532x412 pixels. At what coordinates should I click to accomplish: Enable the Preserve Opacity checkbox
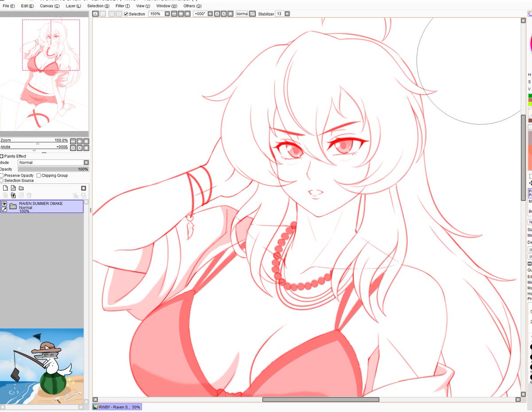(x=2, y=175)
